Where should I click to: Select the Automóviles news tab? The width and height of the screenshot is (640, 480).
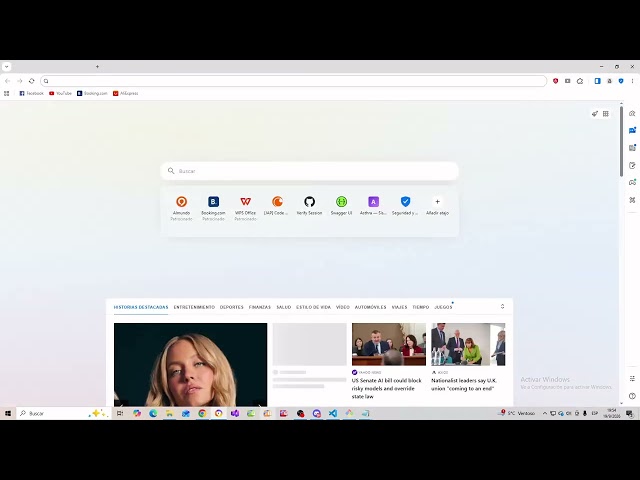(370, 307)
